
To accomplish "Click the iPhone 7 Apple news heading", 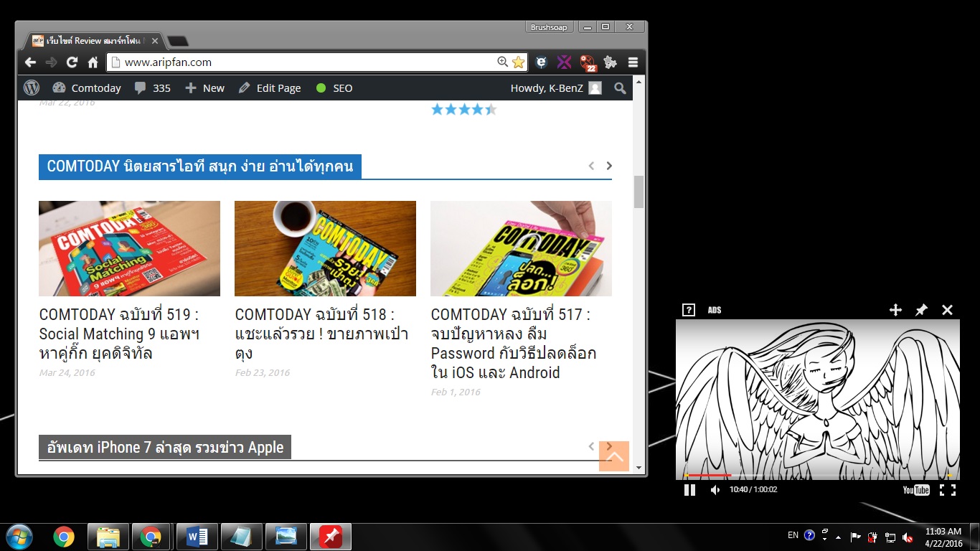I will click(x=165, y=447).
